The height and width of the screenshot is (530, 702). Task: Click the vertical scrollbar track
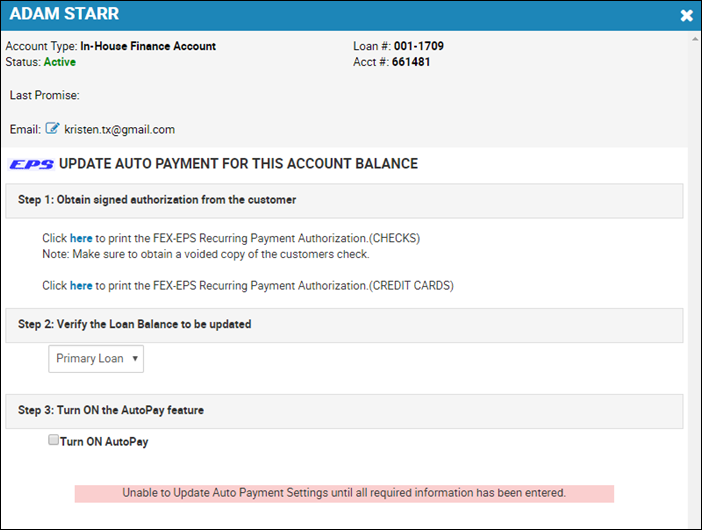click(695, 286)
